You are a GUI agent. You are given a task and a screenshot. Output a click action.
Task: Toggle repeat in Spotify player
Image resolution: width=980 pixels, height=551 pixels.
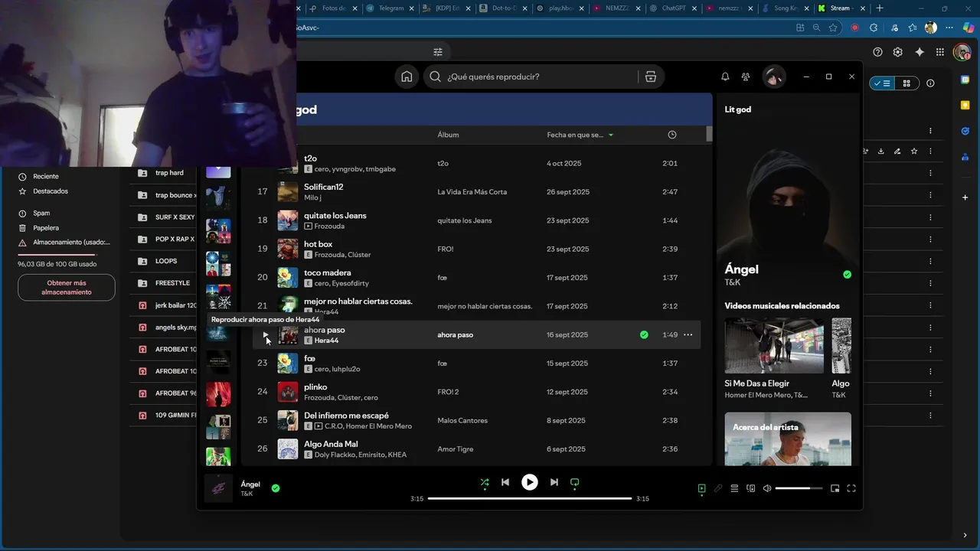tap(575, 482)
